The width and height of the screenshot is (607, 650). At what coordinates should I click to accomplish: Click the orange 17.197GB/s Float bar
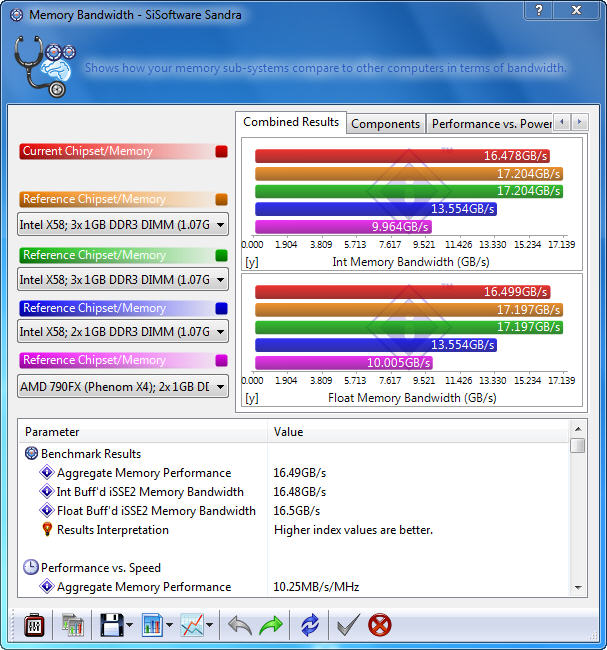click(x=409, y=310)
